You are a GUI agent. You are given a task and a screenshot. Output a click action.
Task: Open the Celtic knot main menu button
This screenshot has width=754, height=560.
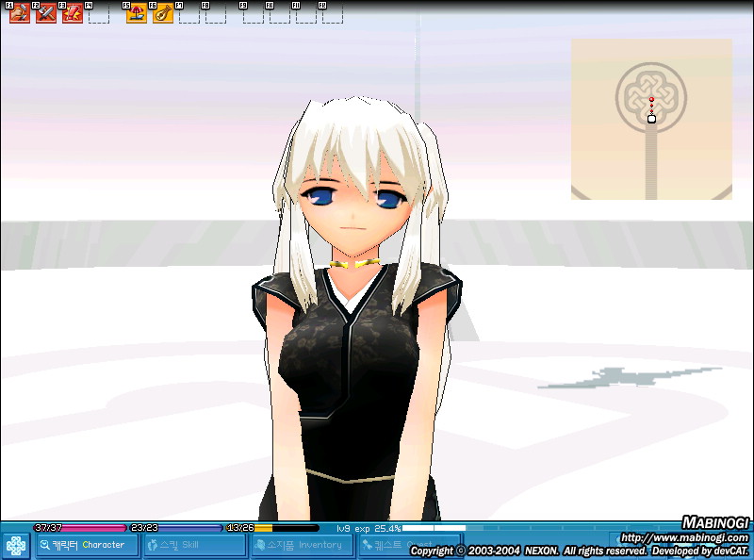pyautogui.click(x=16, y=546)
